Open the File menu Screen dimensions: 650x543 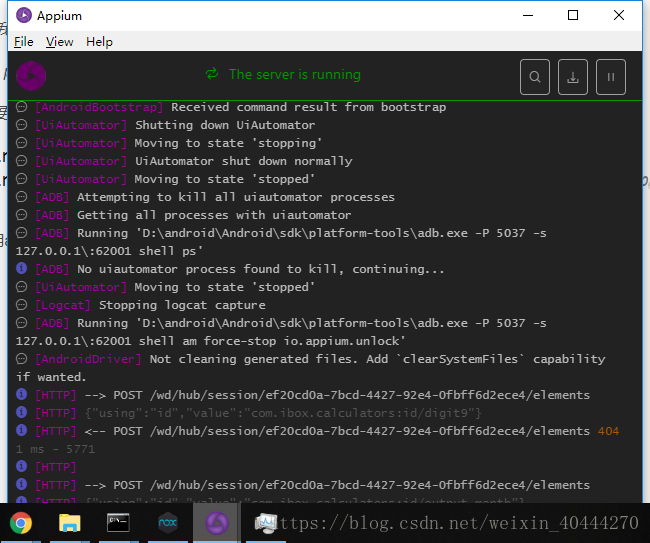tap(24, 42)
